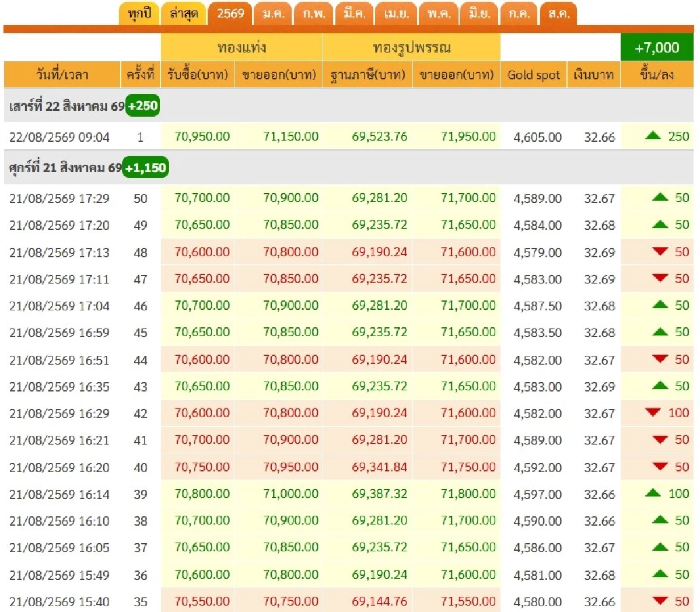Click the up arrow in the 21/08/2569 16:35 row
Image resolution: width=700 pixels, height=612 pixels.
pyautogui.click(x=660, y=386)
